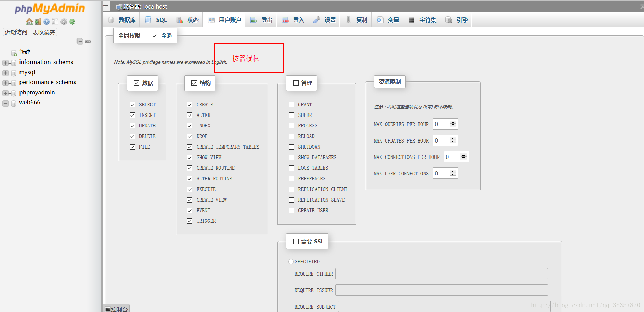Screen dimensions: 644x312
Task: Increase MAX USER_CONNECTIONS spinner
Action: pos(453,172)
